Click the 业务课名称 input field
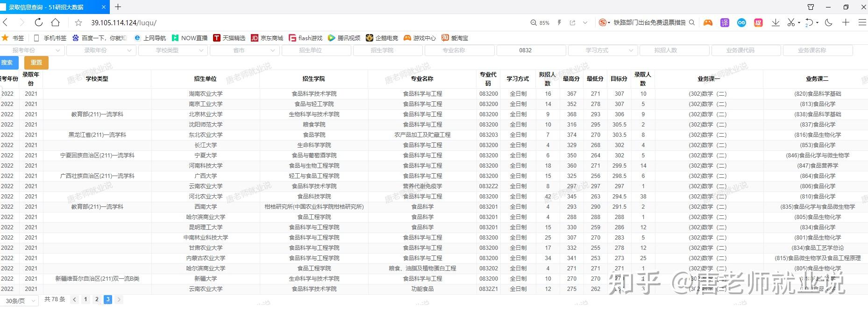Viewport: 868px width, 318px height. click(818, 50)
